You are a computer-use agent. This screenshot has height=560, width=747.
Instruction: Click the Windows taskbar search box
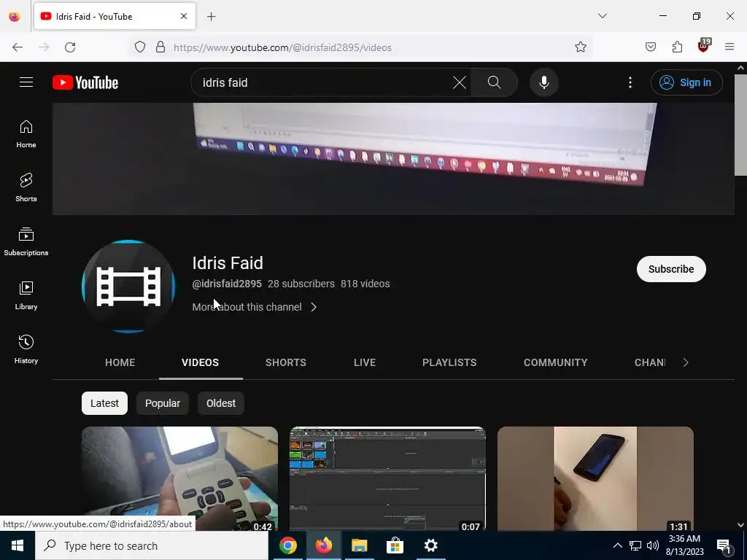pos(152,545)
